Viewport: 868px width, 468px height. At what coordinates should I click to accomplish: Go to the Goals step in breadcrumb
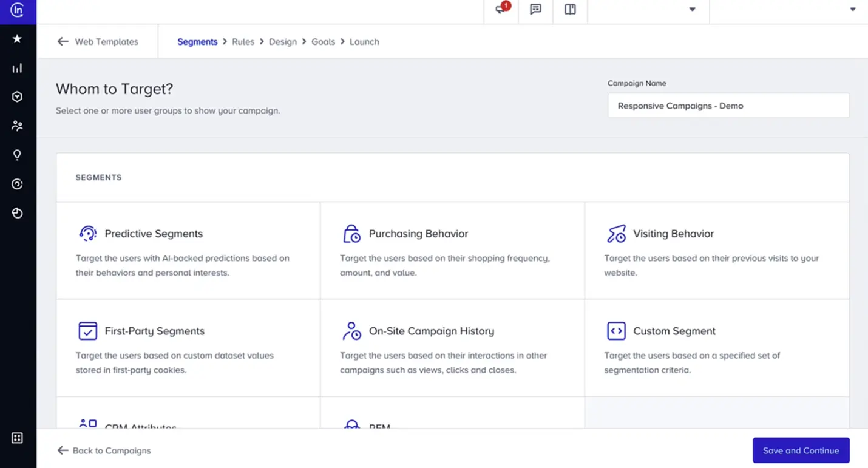[x=323, y=41]
